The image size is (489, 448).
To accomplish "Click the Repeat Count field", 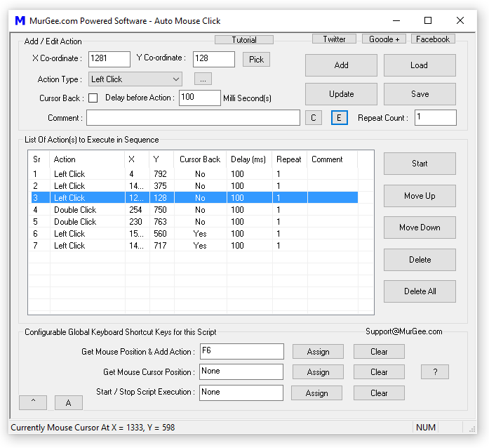I will point(436,117).
